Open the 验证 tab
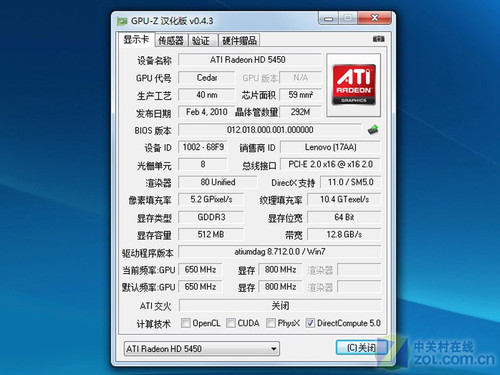This screenshot has width=500, height=375. tap(203, 40)
